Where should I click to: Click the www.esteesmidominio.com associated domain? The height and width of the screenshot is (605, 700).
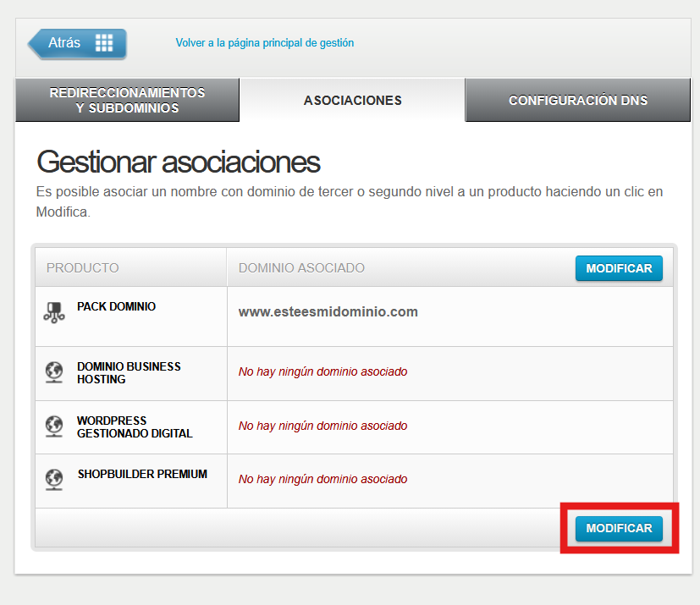[328, 312]
